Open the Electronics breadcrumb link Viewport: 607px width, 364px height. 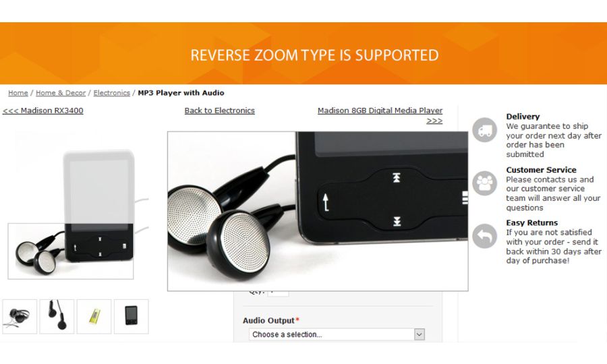coord(111,93)
